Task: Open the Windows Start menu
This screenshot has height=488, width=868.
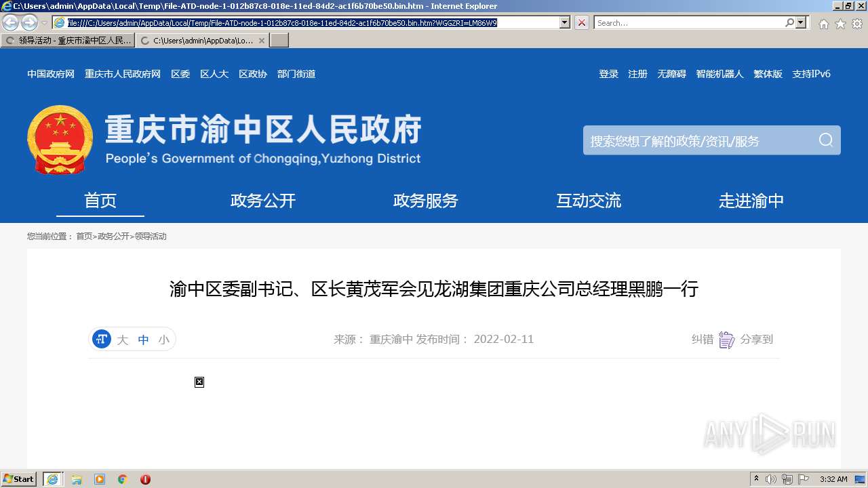Action: pyautogui.click(x=19, y=479)
